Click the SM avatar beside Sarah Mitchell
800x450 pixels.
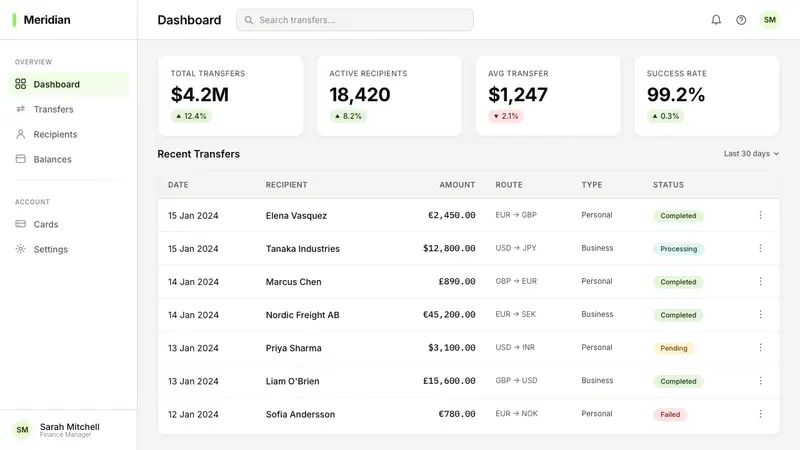pyautogui.click(x=22, y=430)
